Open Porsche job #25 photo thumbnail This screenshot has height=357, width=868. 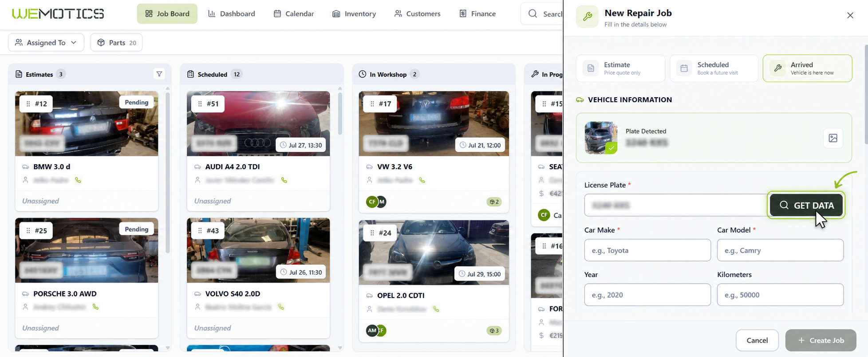[x=87, y=250]
